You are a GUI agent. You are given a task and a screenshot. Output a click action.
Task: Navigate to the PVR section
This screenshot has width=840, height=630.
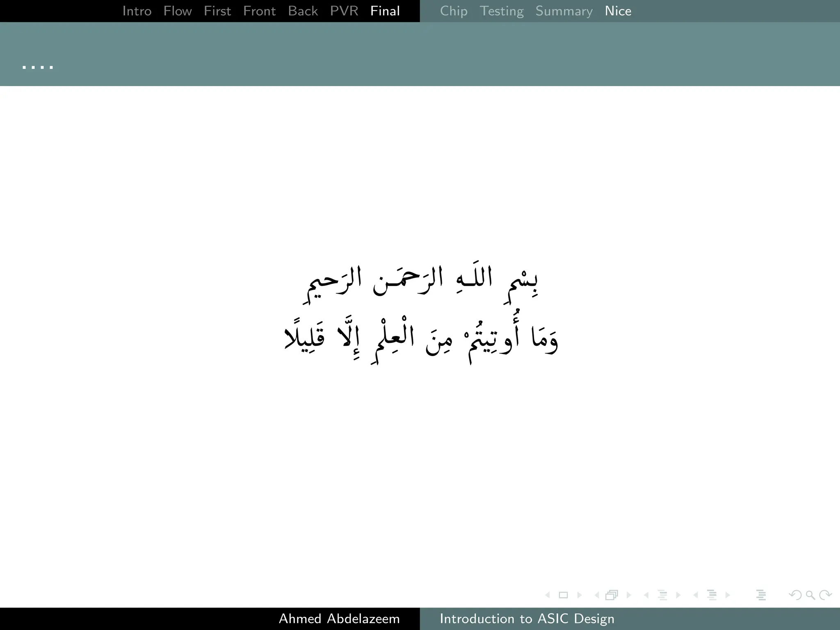(x=344, y=11)
